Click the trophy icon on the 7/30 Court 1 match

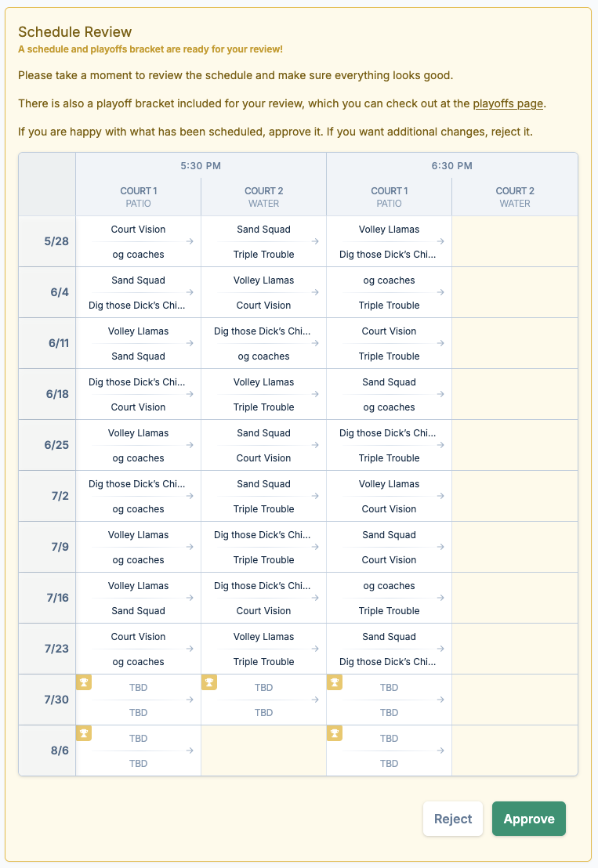[84, 682]
